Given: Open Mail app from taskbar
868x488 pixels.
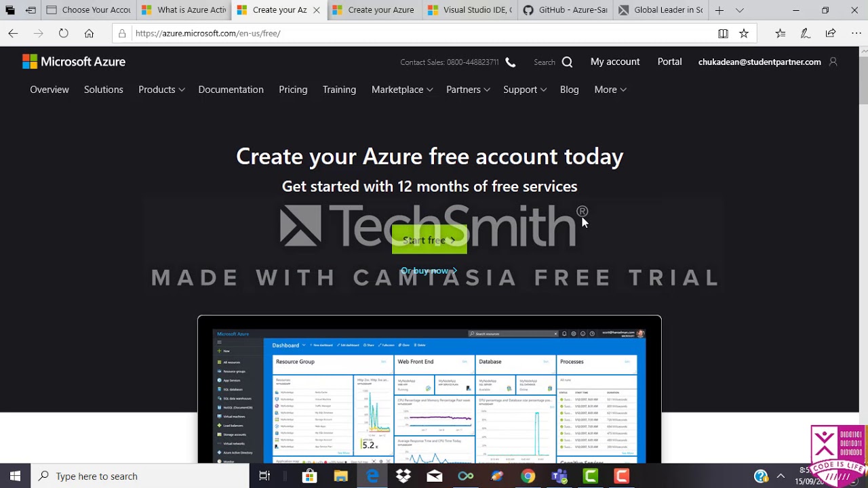Looking at the screenshot, I should pyautogui.click(x=435, y=476).
